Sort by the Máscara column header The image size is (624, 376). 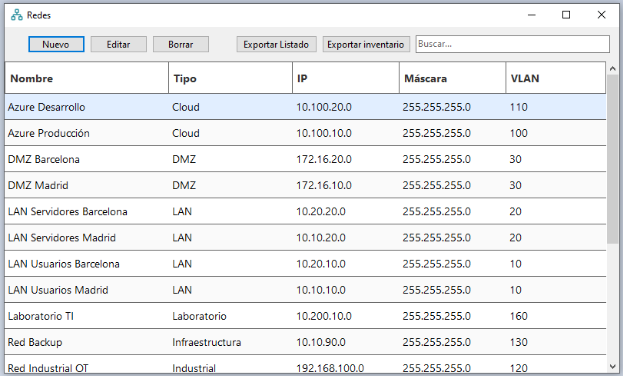pyautogui.click(x=452, y=78)
